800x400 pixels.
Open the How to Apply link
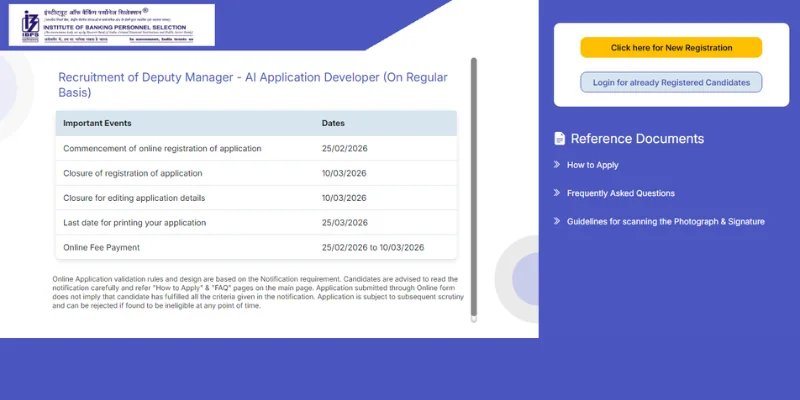click(x=592, y=164)
